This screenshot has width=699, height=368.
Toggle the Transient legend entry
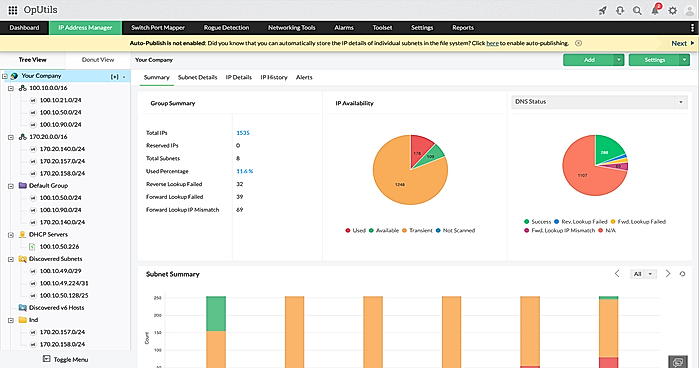[417, 231]
